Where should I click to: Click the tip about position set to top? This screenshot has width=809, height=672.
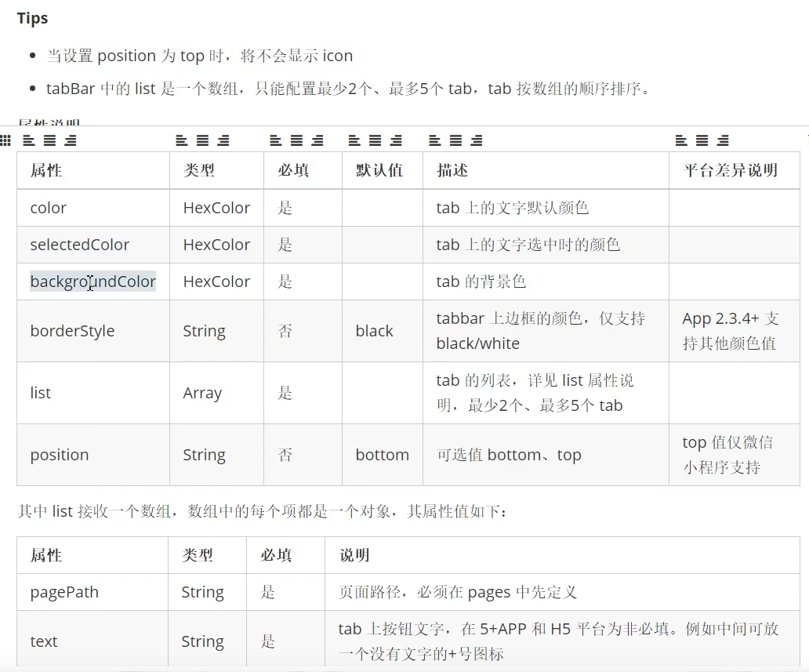click(200, 56)
